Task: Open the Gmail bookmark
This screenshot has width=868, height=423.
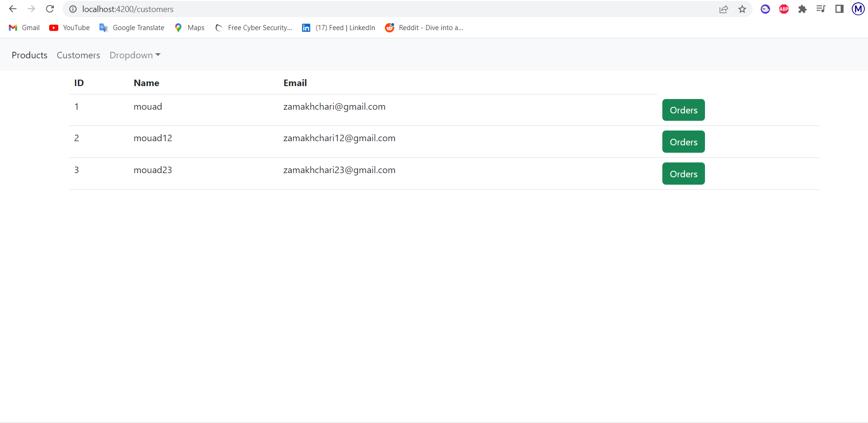Action: pyautogui.click(x=23, y=27)
